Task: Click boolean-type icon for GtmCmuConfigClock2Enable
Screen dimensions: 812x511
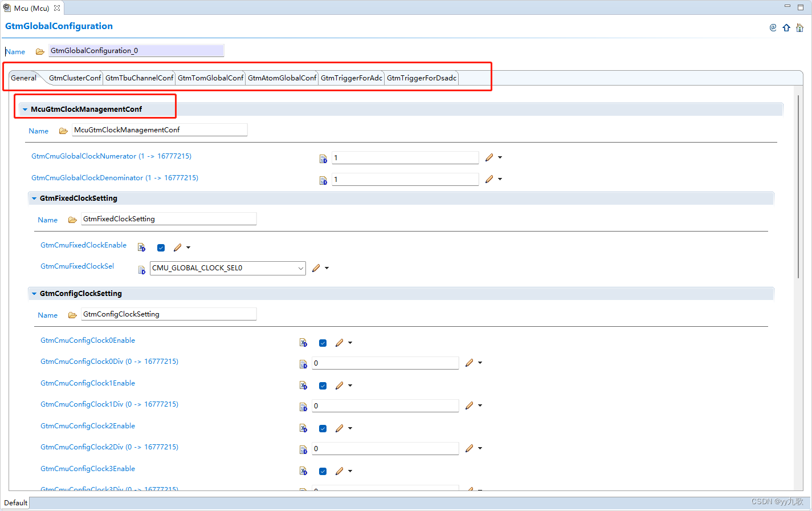Action: click(303, 428)
